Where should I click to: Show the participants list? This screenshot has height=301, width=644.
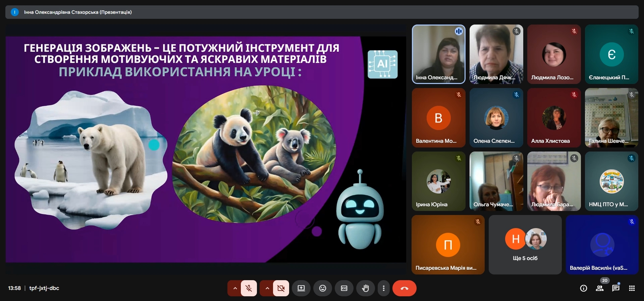pos(600,288)
